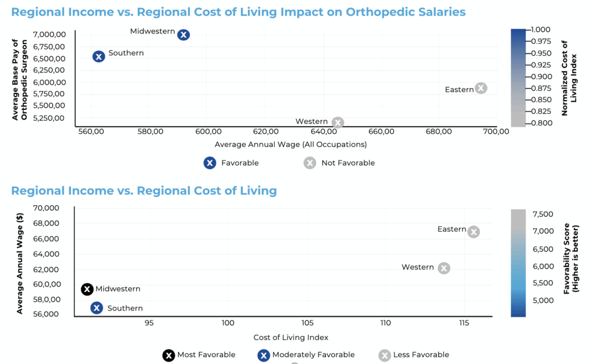Select the Western point near the top chart's x-axis
The image size is (596, 364).
[x=338, y=123]
